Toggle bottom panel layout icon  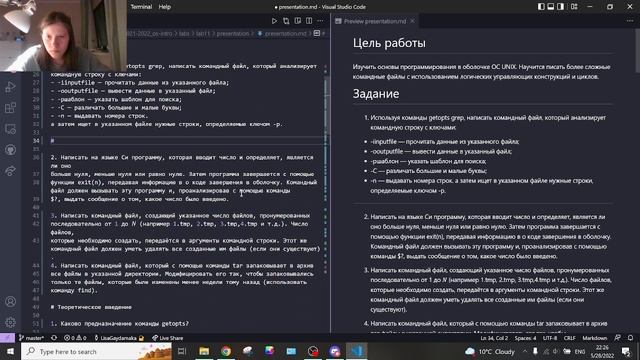tap(551, 7)
